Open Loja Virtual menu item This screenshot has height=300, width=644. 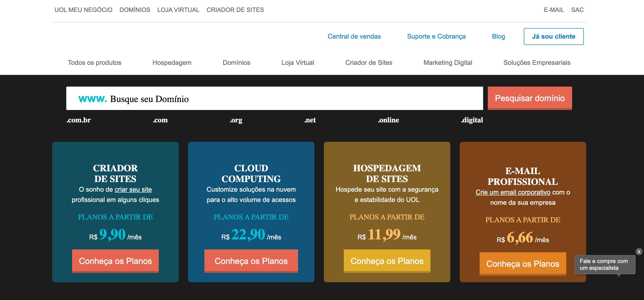pos(297,62)
